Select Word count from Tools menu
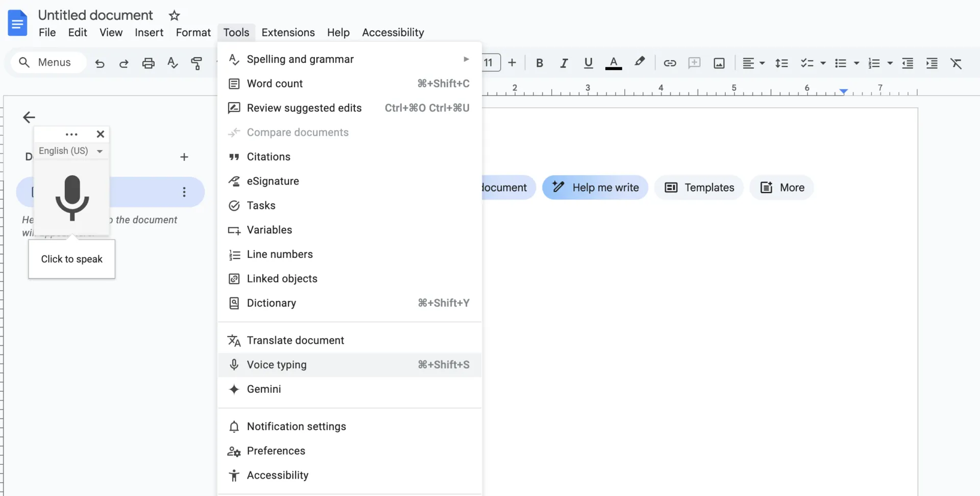This screenshot has height=496, width=980. 350,84
